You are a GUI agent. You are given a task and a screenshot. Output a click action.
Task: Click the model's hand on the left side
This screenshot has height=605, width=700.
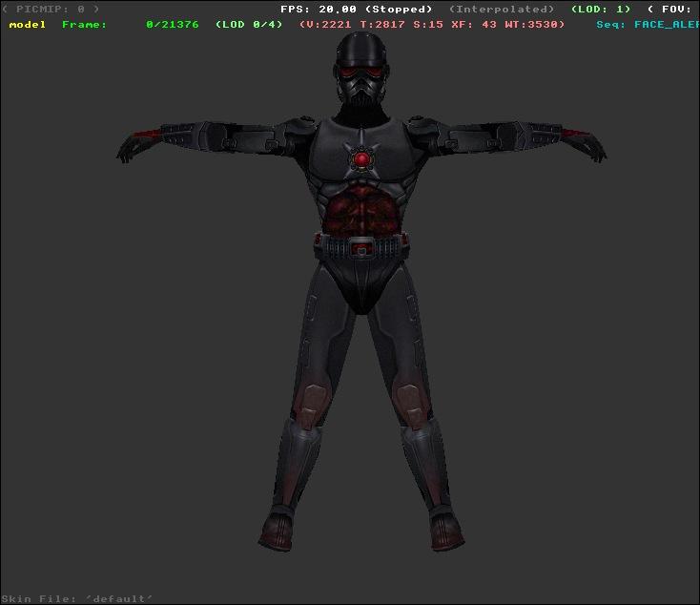(x=129, y=148)
